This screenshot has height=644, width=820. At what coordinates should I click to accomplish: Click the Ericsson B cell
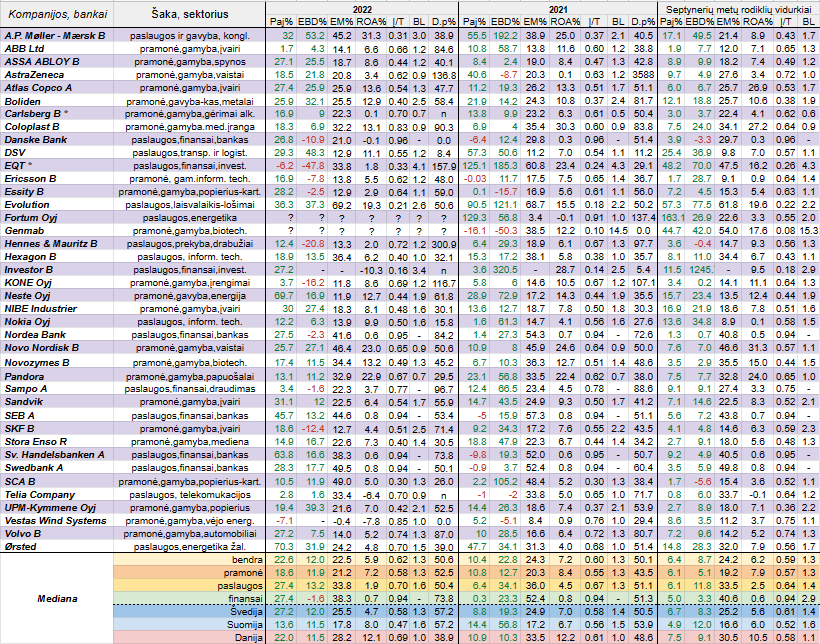click(57, 178)
